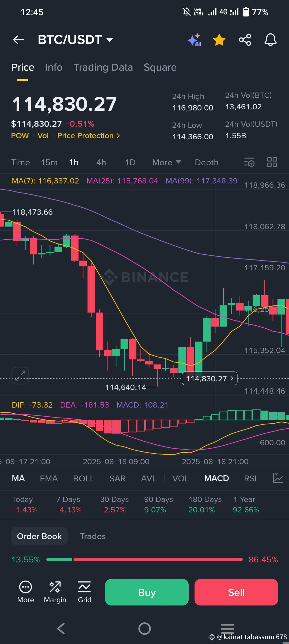Expand chart to fullscreen
Image resolution: width=289 pixels, height=644 pixels.
pos(20,375)
